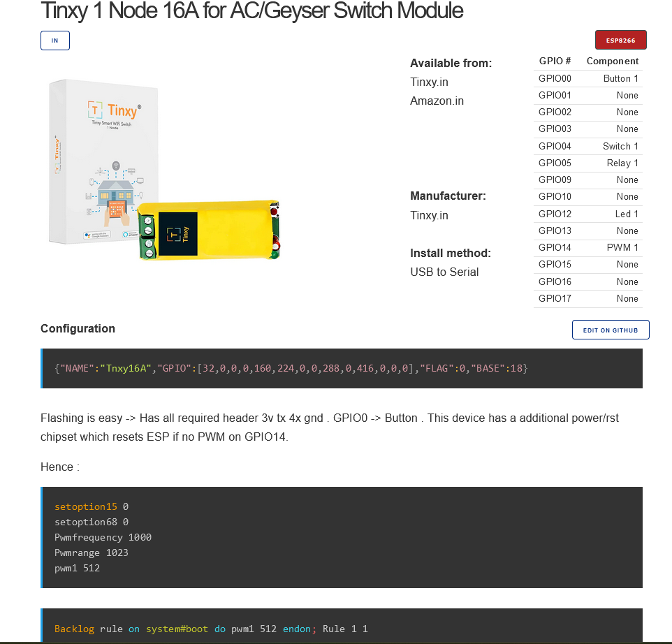Select the template JSON code block
The image size is (672, 644).
click(342, 367)
